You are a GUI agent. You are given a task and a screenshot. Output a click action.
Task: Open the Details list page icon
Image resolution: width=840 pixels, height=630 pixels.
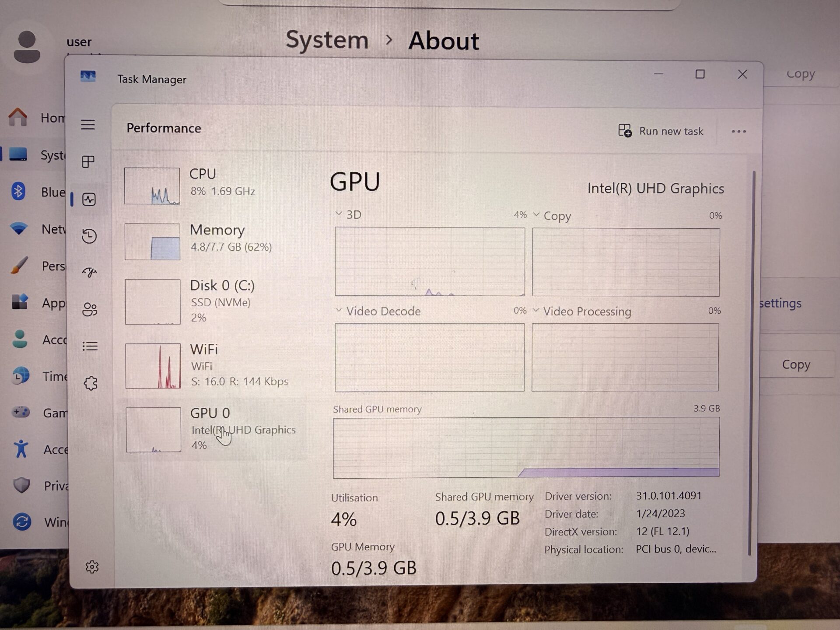[x=90, y=346]
